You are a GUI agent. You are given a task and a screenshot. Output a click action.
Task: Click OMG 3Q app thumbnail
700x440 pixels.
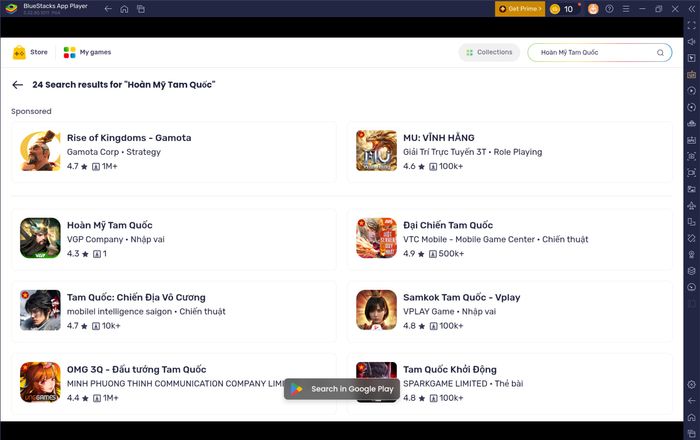[40, 382]
